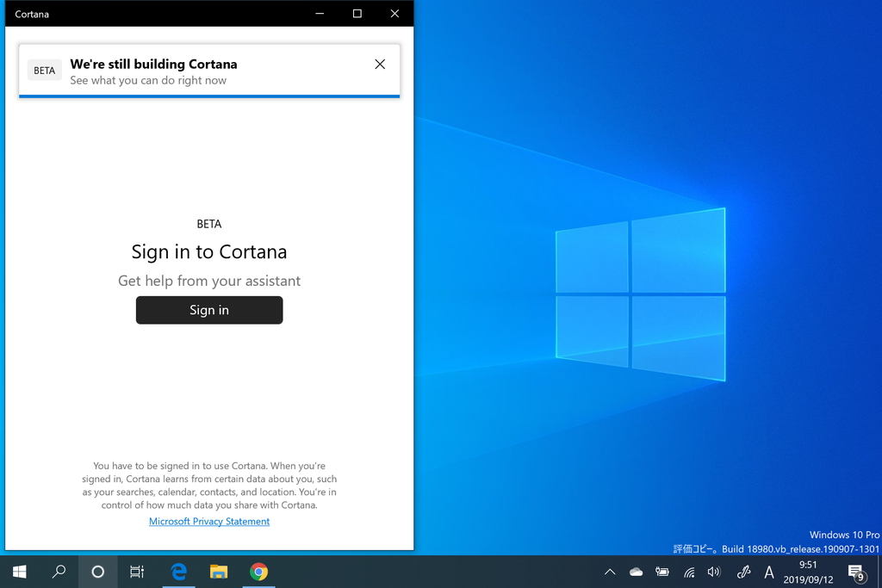Screen dimensions: 882x588
Task: Open the Windows Ink Workspace
Action: pos(742,572)
